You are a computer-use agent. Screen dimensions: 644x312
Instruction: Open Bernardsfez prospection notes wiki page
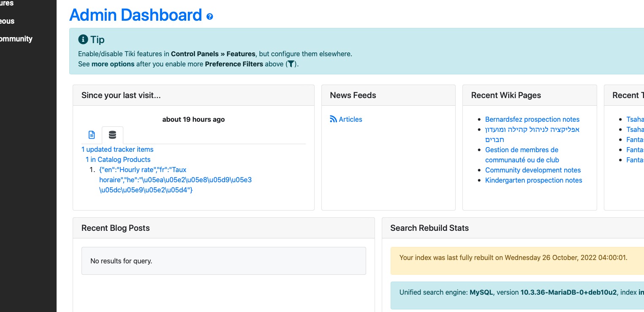[x=533, y=119]
